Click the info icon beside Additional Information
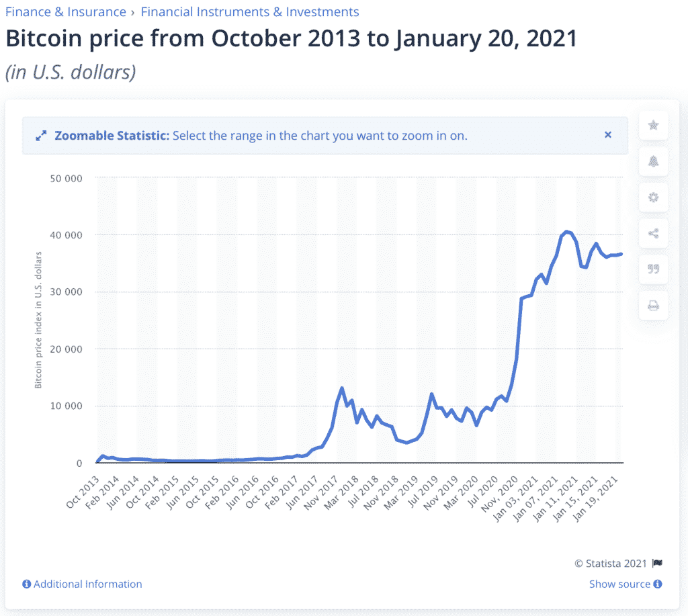The width and height of the screenshot is (688, 616). tap(26, 584)
